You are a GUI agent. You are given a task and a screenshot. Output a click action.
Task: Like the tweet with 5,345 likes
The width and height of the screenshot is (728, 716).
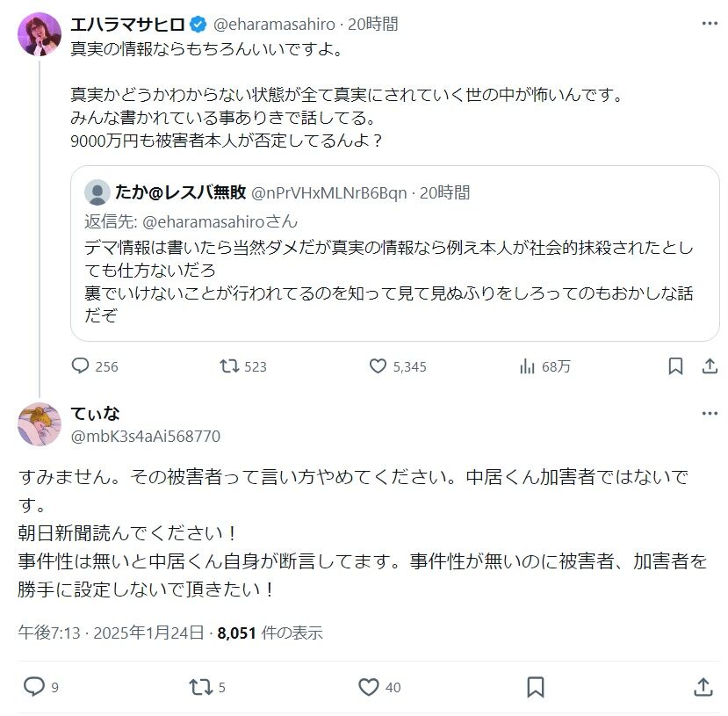click(378, 366)
